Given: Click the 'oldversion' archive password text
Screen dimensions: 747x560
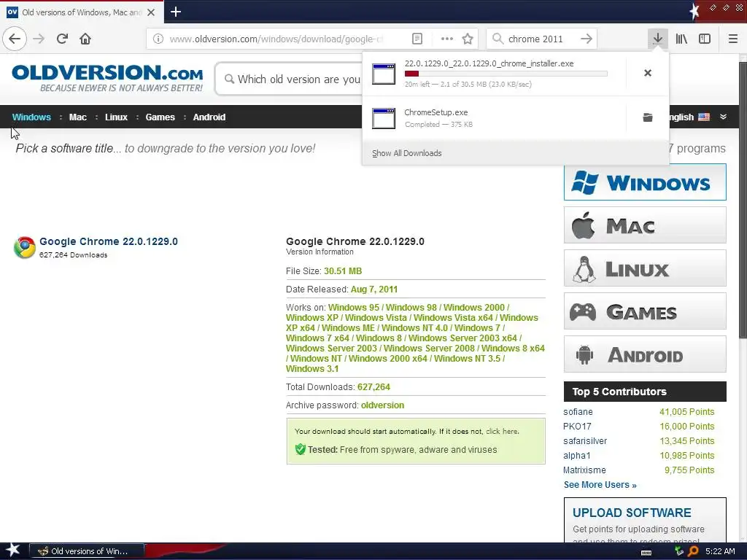Looking at the screenshot, I should 382,405.
